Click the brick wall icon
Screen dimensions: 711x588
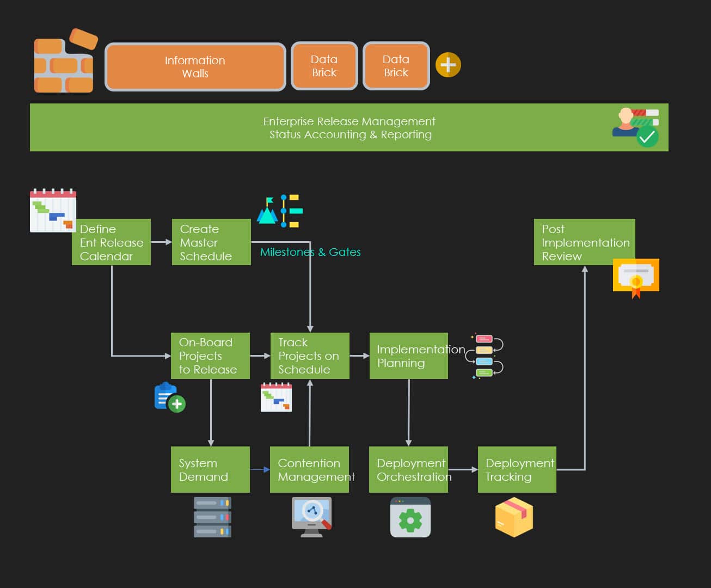click(x=65, y=60)
